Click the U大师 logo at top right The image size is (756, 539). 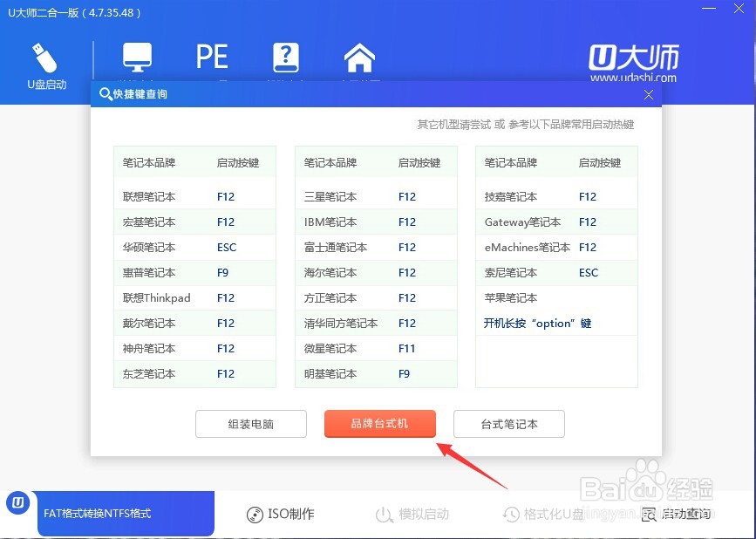(634, 58)
